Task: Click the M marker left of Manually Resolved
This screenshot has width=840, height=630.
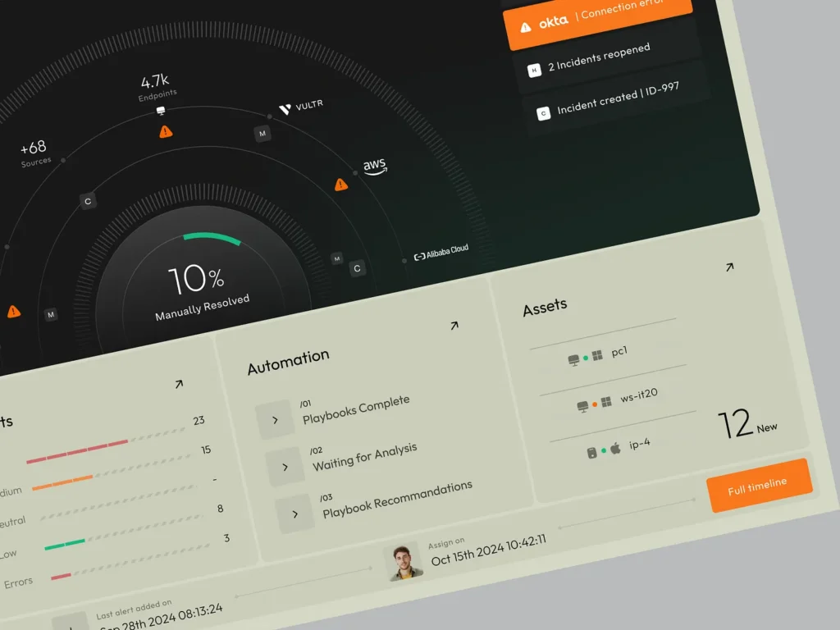Action: (x=51, y=314)
